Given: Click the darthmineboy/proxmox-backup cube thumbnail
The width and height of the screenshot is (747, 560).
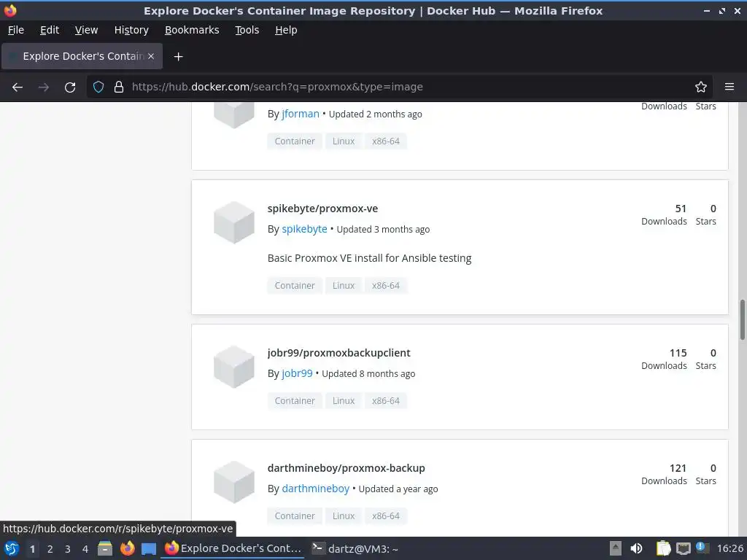Looking at the screenshot, I should pyautogui.click(x=234, y=482).
